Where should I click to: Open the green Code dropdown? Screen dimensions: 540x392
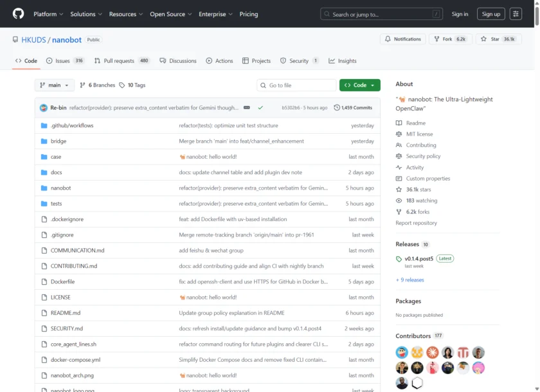click(x=359, y=85)
